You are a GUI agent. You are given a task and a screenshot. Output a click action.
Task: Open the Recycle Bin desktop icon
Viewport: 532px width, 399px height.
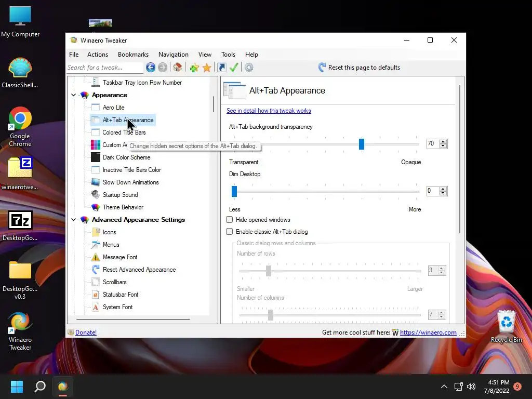click(506, 326)
